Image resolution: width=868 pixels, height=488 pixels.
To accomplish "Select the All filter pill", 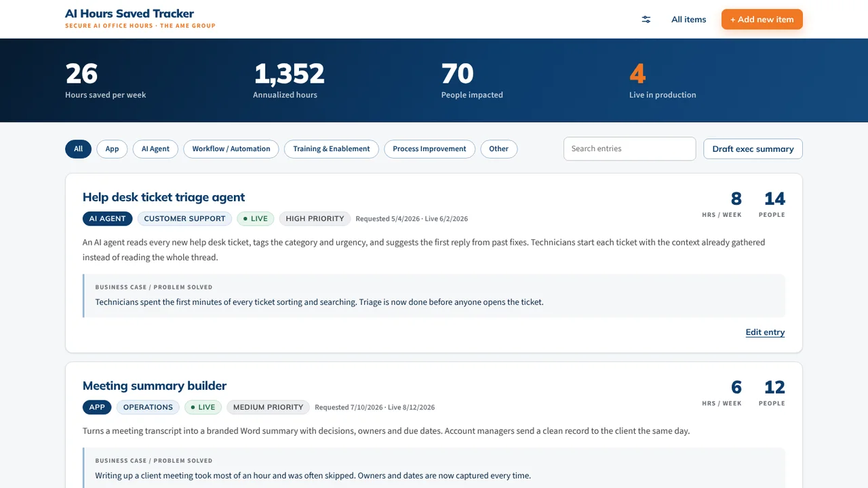I will 78,149.
